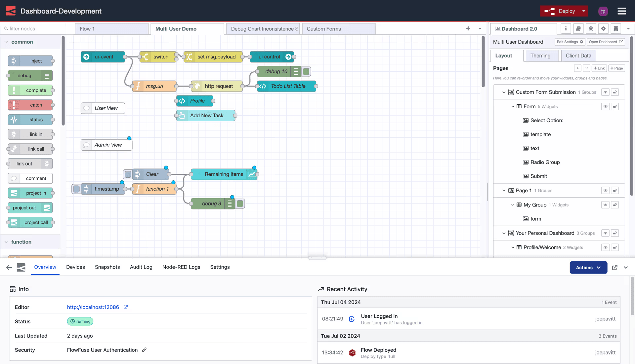Viewport: 635px width, 364px height.
Task: Expand the Deploy dropdown arrow
Action: [x=583, y=11]
